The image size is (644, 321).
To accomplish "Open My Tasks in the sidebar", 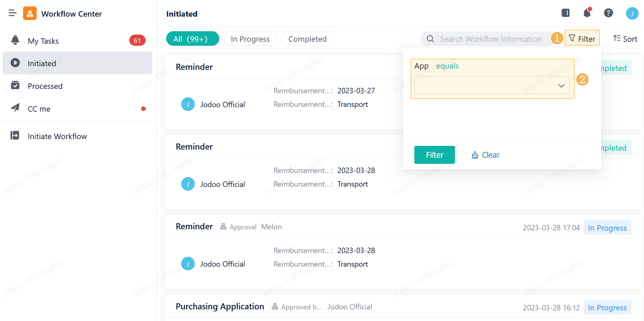I will [x=77, y=41].
